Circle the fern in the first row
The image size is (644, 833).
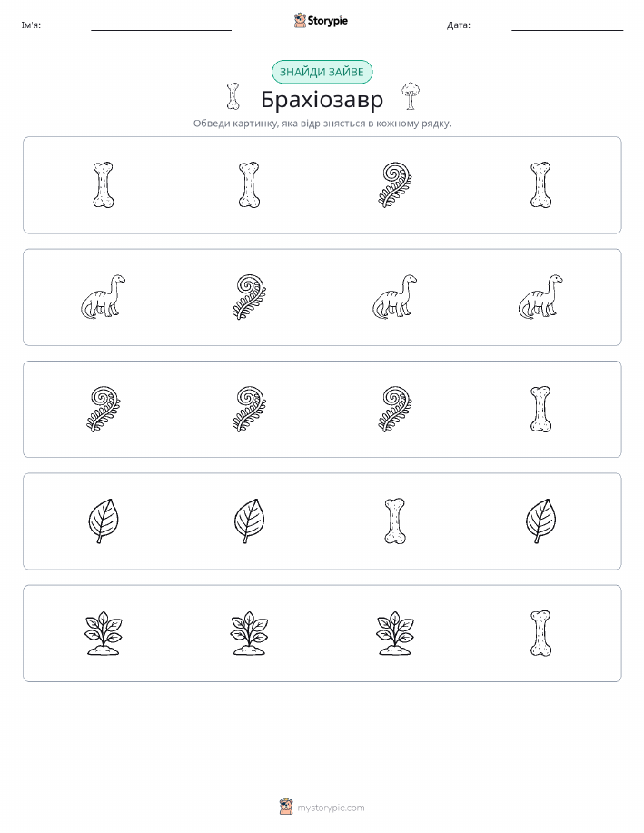(x=395, y=185)
